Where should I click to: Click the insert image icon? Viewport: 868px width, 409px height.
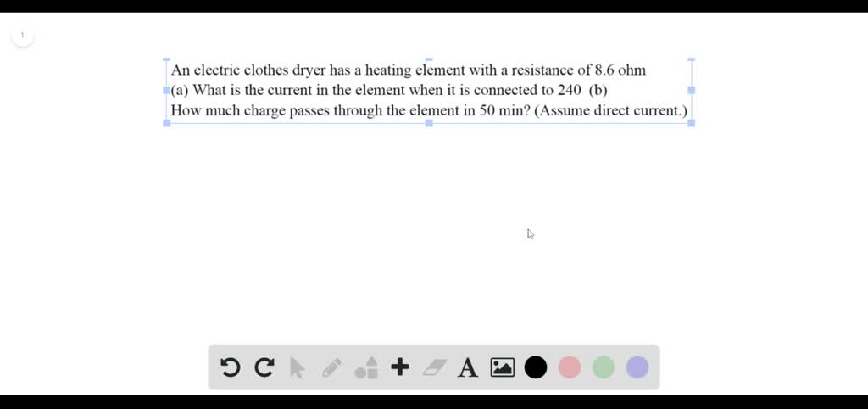(502, 367)
